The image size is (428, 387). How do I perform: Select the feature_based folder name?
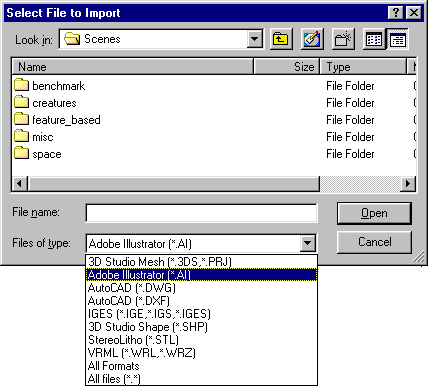(x=66, y=120)
